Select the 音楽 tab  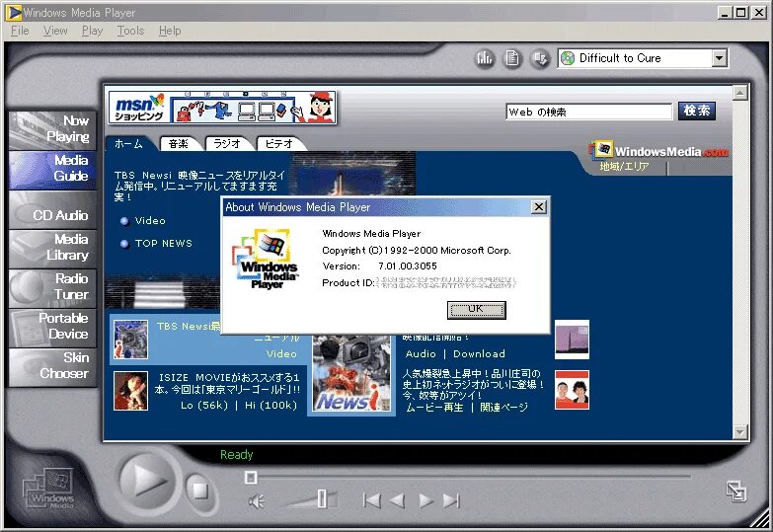[x=179, y=143]
